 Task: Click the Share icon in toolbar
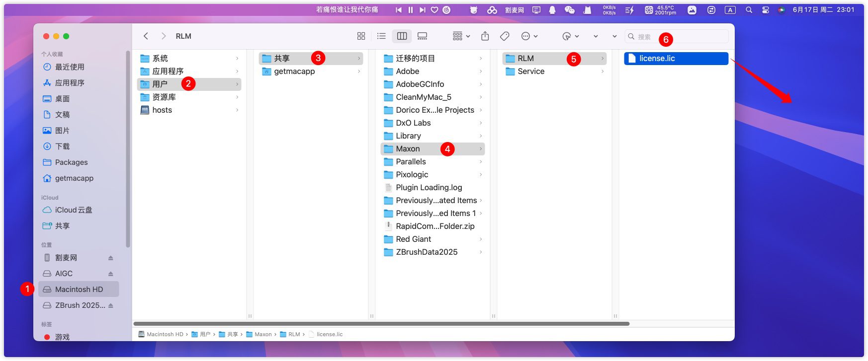coord(485,36)
